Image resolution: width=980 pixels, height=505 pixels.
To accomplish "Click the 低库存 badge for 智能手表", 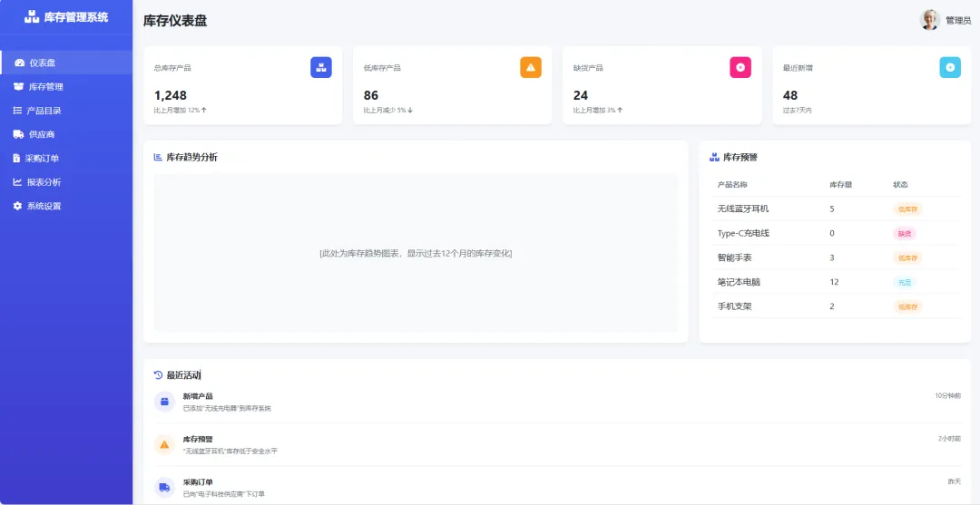I will click(907, 257).
